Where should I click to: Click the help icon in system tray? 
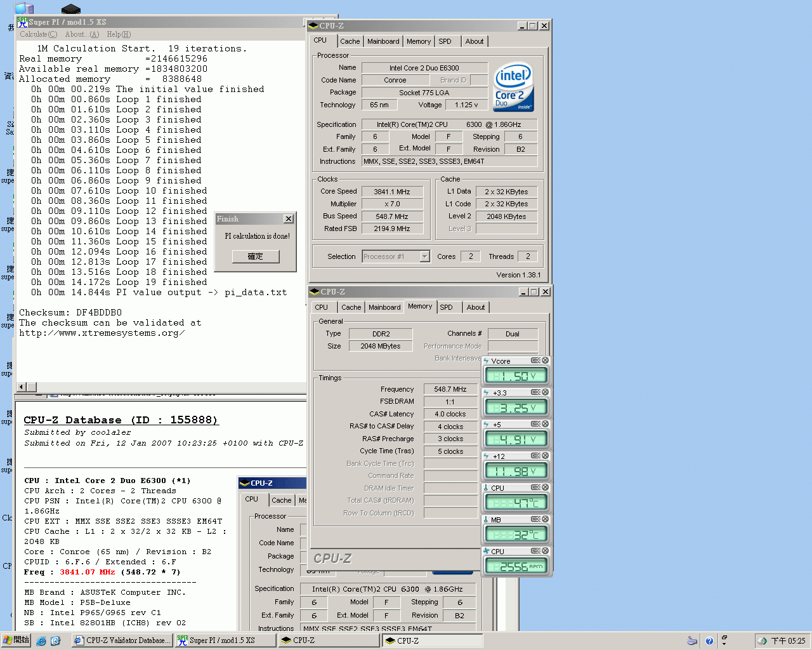click(x=709, y=641)
